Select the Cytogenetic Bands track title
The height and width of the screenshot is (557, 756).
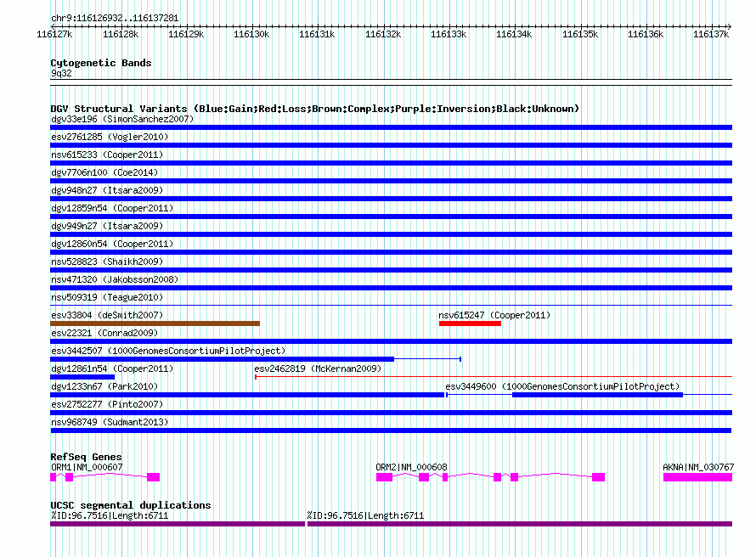[x=101, y=63]
